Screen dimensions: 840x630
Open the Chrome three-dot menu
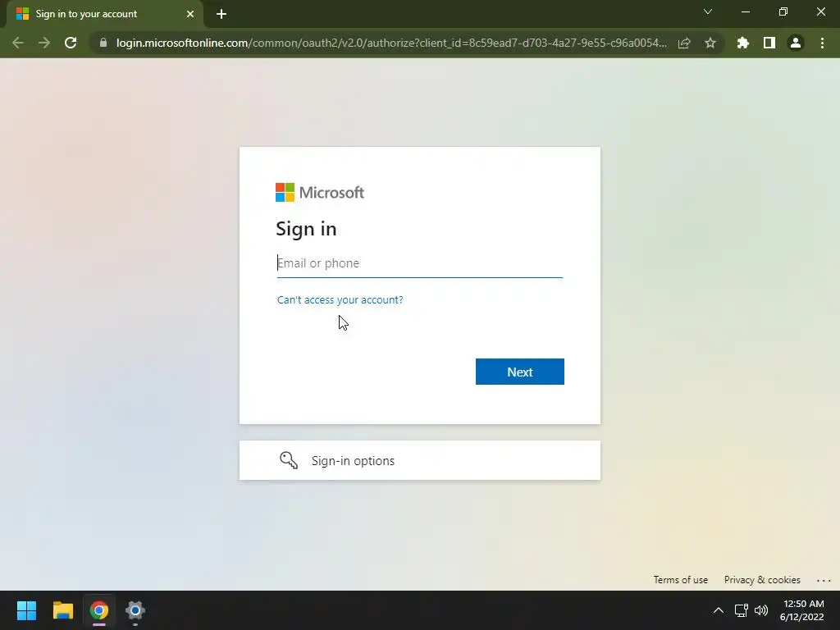(822, 43)
